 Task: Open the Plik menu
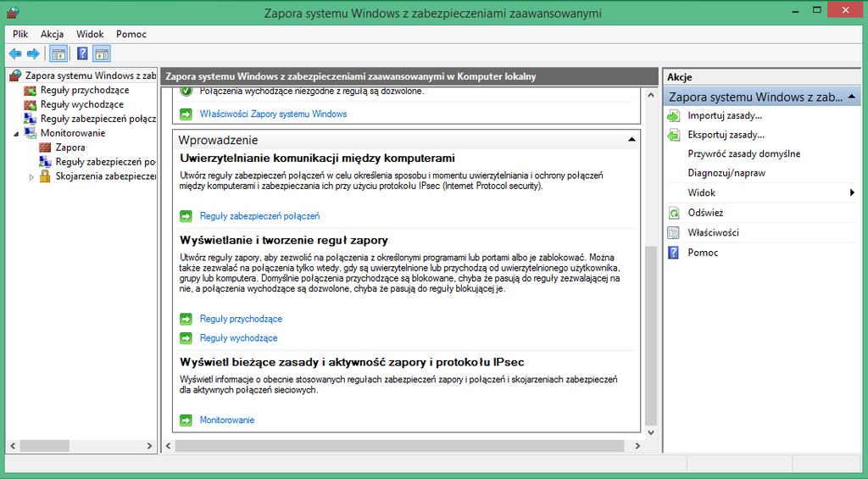20,34
